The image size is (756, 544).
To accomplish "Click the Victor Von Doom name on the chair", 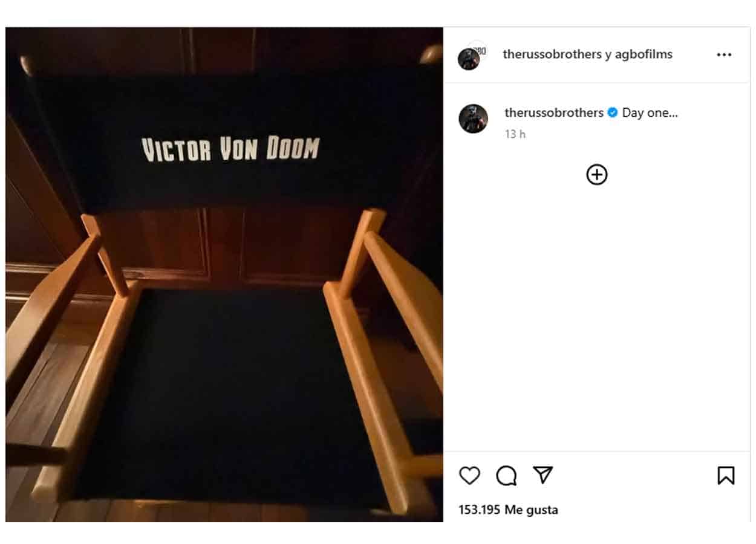I will click(x=230, y=150).
